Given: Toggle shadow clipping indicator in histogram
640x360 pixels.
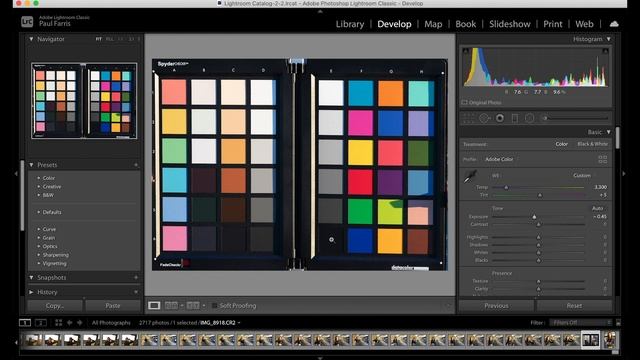Looking at the screenshot, I should (x=466, y=51).
